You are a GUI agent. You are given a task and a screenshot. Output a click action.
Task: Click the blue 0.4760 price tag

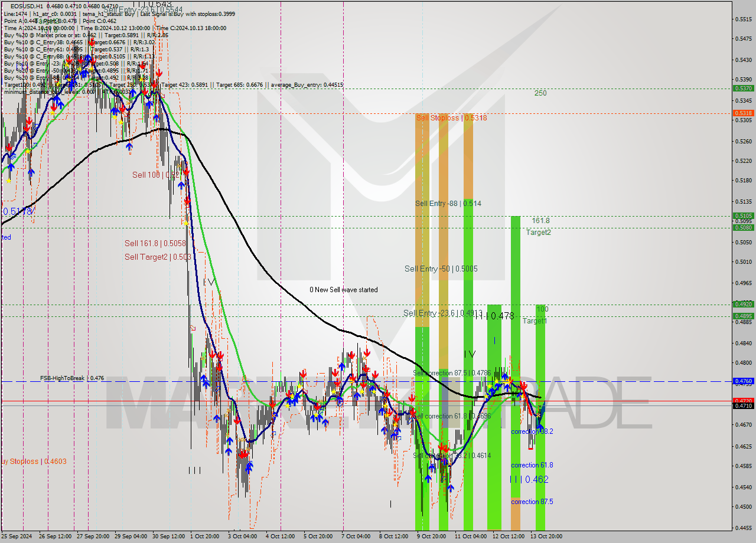coord(742,381)
